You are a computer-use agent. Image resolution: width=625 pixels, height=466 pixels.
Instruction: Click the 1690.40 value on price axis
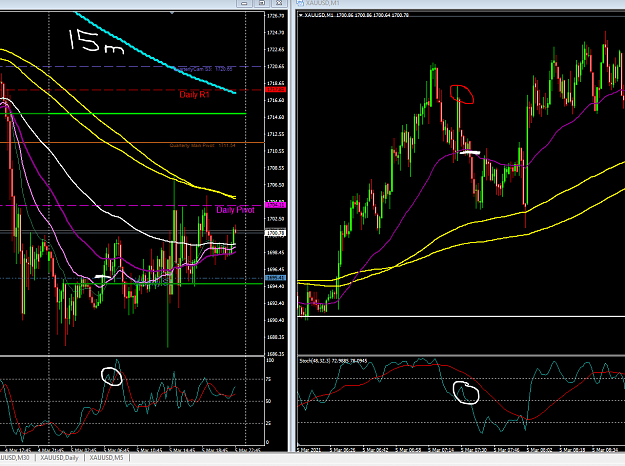pos(276,320)
